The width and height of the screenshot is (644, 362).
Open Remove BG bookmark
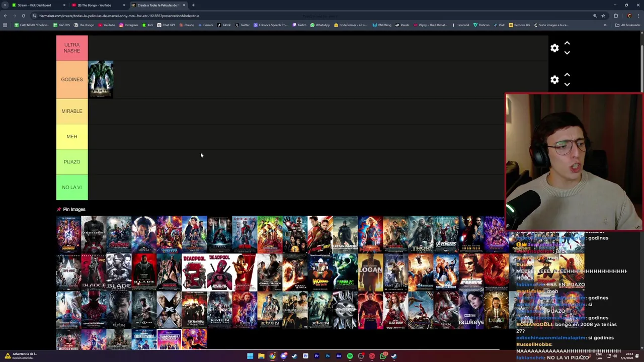(520, 25)
